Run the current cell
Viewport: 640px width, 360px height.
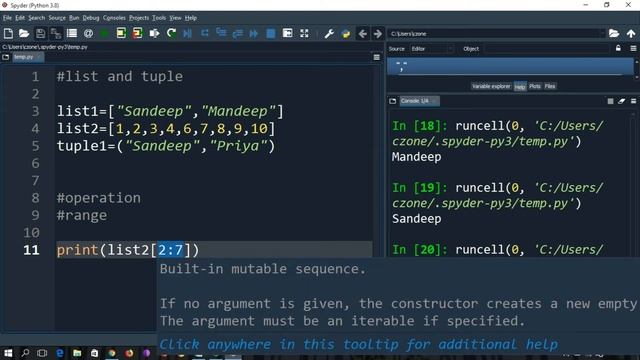(121, 33)
